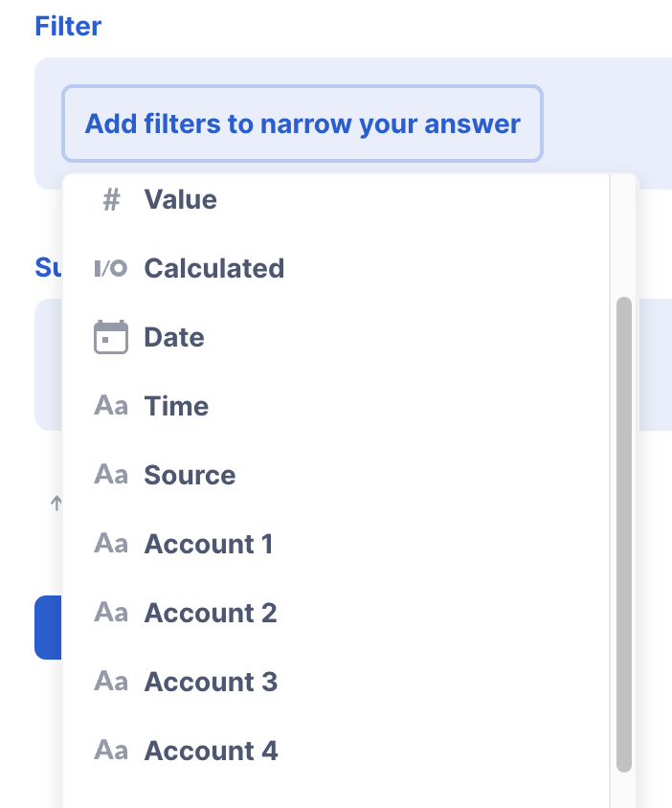Viewport: 672px width, 808px height.
Task: Click the Filter section heading
Action: (x=68, y=26)
